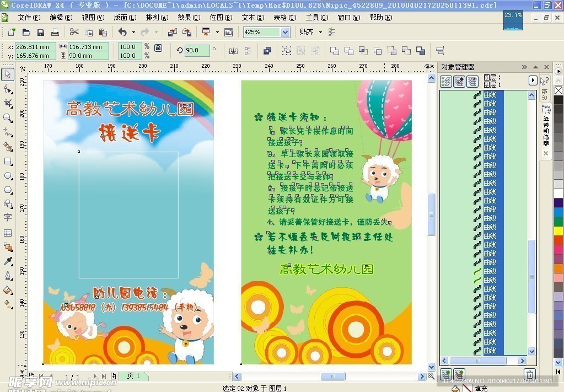
Task: Click the Align and Distribute icon
Action: point(439,51)
